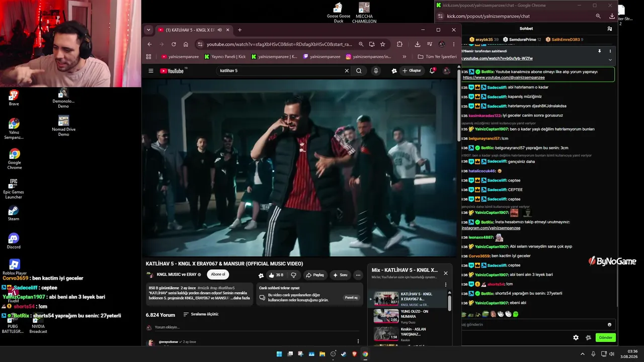Image resolution: width=644 pixels, height=362 pixels.
Task: Open the browser home page button
Action: point(186,44)
